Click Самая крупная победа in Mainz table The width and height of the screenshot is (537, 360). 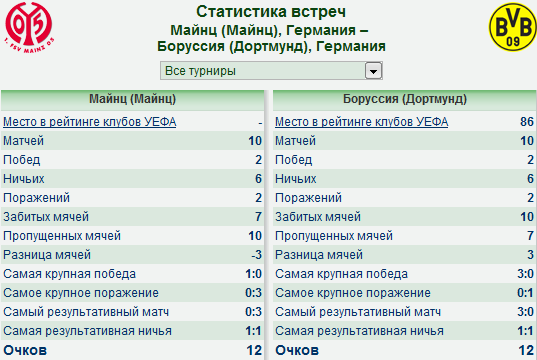pyautogui.click(x=133, y=274)
